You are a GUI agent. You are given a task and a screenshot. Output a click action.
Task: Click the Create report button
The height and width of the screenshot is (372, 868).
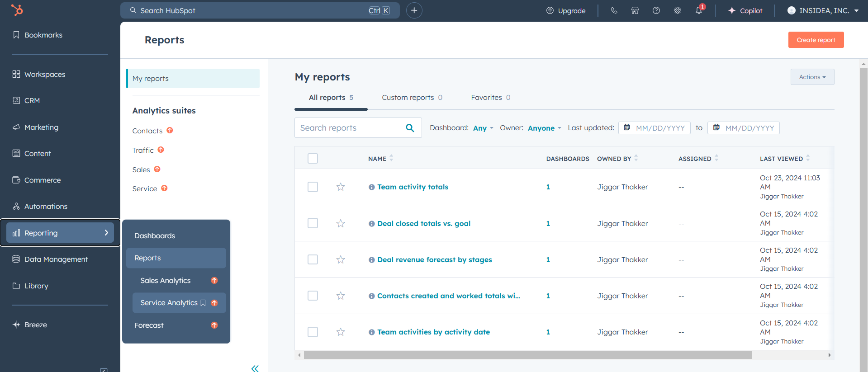[816, 40]
